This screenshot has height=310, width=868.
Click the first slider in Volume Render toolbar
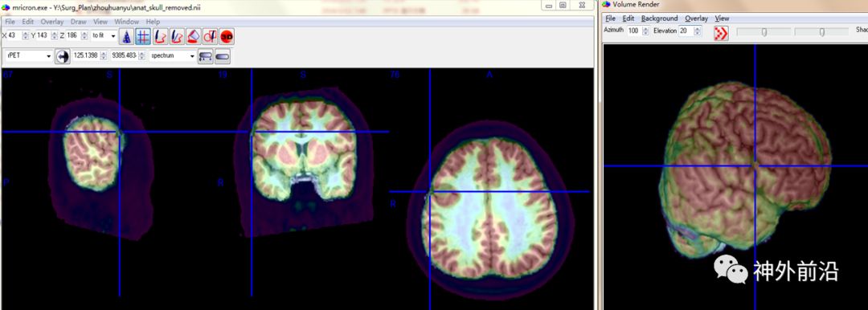764,32
